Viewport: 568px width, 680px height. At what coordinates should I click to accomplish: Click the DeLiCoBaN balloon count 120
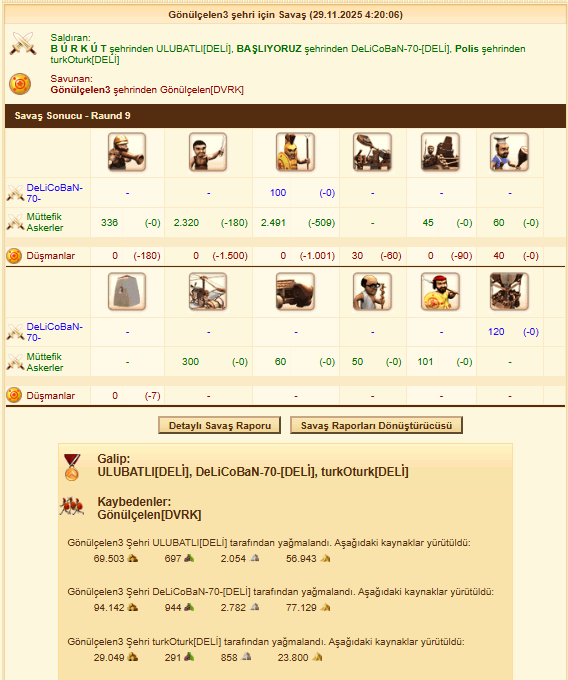click(x=496, y=332)
